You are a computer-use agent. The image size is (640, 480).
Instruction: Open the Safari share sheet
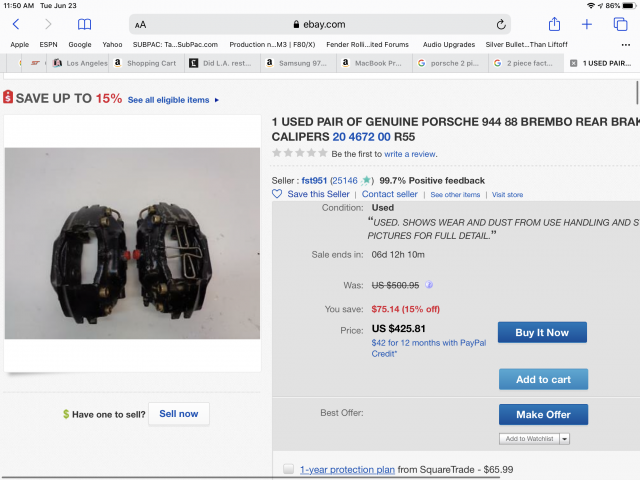(554, 24)
